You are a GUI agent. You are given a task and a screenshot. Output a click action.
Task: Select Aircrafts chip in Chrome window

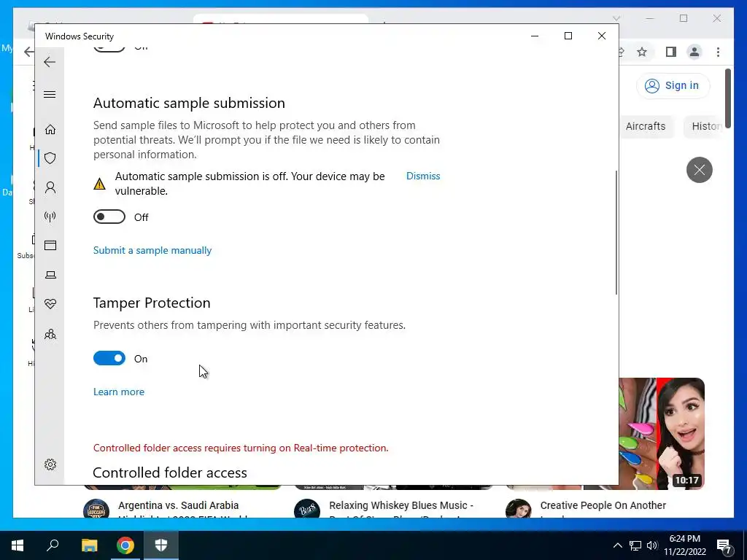[646, 126]
